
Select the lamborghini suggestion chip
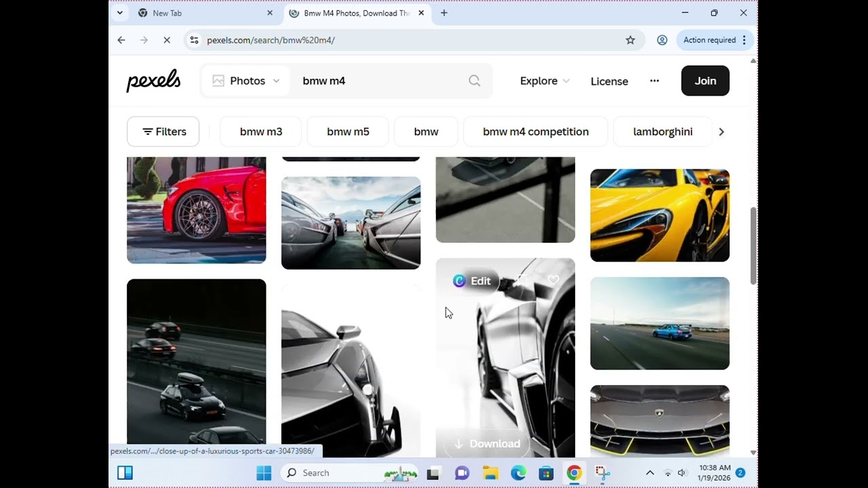pyautogui.click(x=663, y=131)
